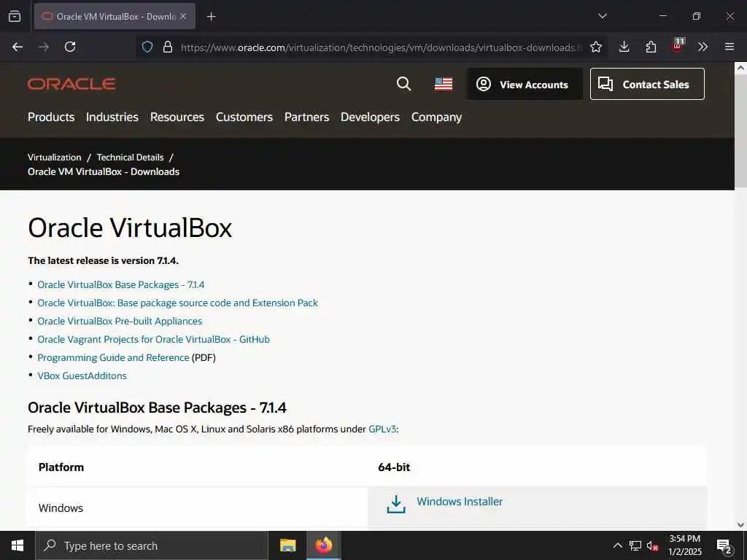View site security padlock info
Screen dimensions: 747x560
(167, 47)
